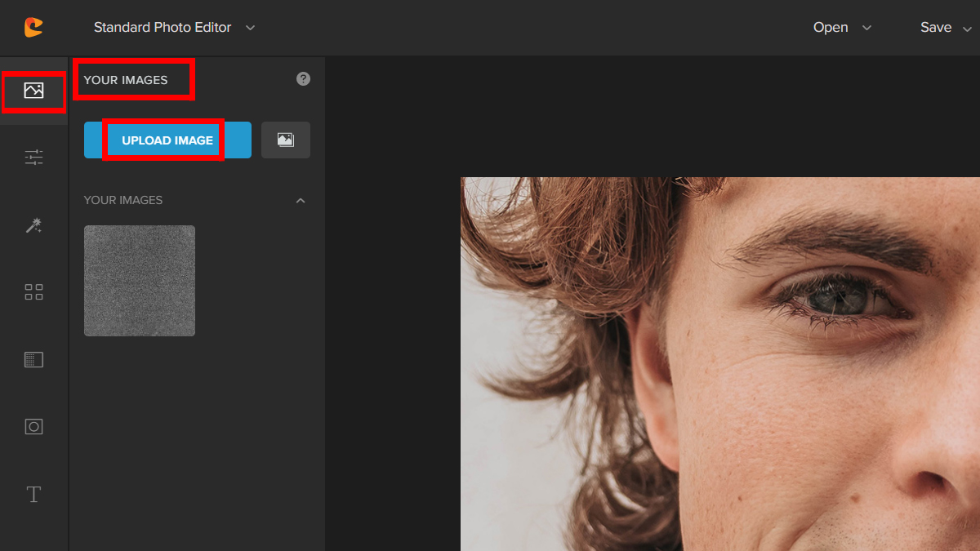Click the Save menu label

pyautogui.click(x=936, y=28)
